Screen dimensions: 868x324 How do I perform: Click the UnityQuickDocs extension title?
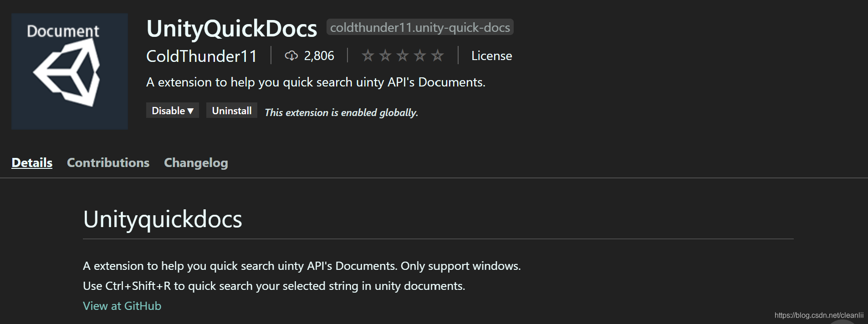pyautogui.click(x=232, y=29)
